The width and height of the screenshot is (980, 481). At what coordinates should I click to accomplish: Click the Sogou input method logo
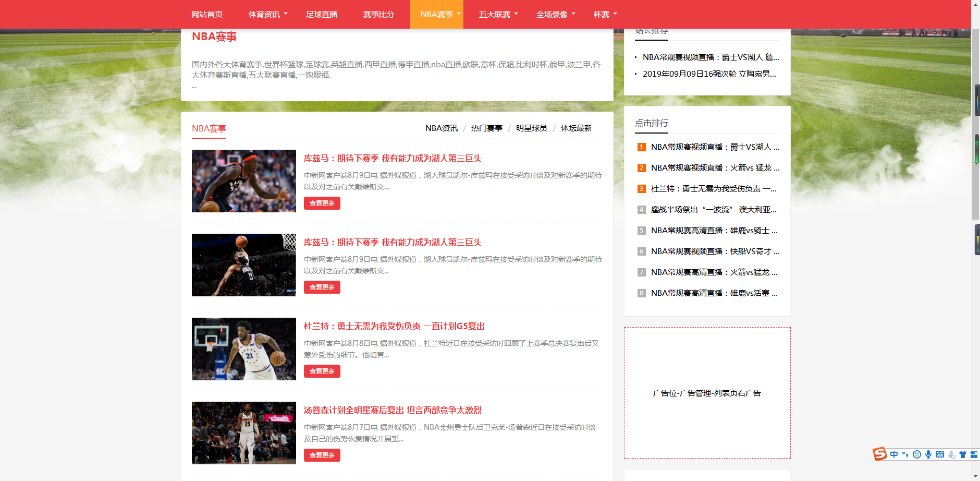pyautogui.click(x=880, y=454)
